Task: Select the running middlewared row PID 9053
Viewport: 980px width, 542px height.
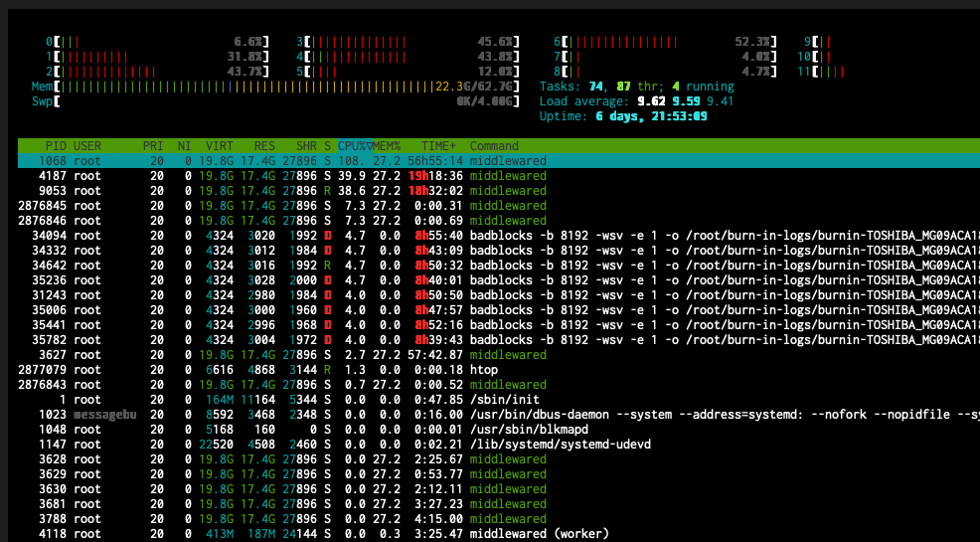Action: point(499,191)
